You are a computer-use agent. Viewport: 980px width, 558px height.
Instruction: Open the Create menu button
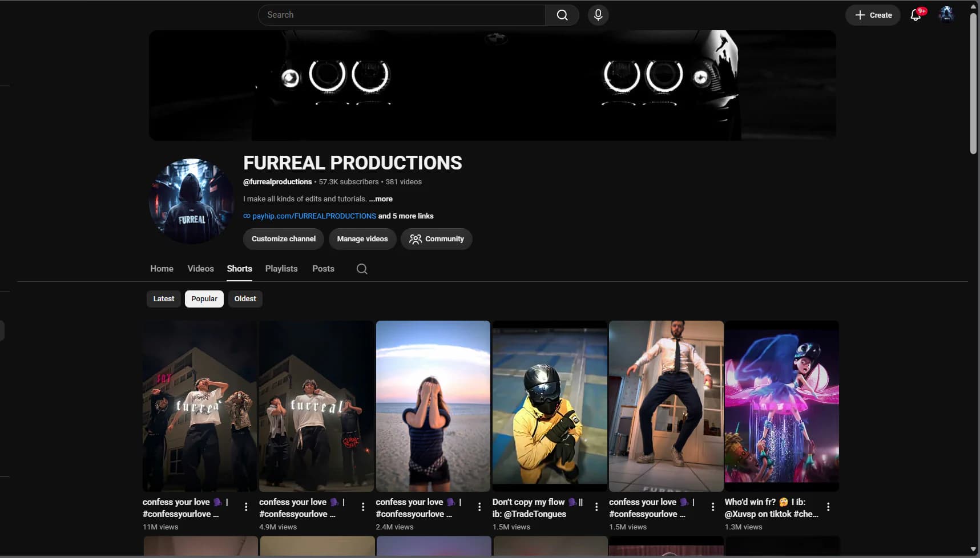[873, 15]
